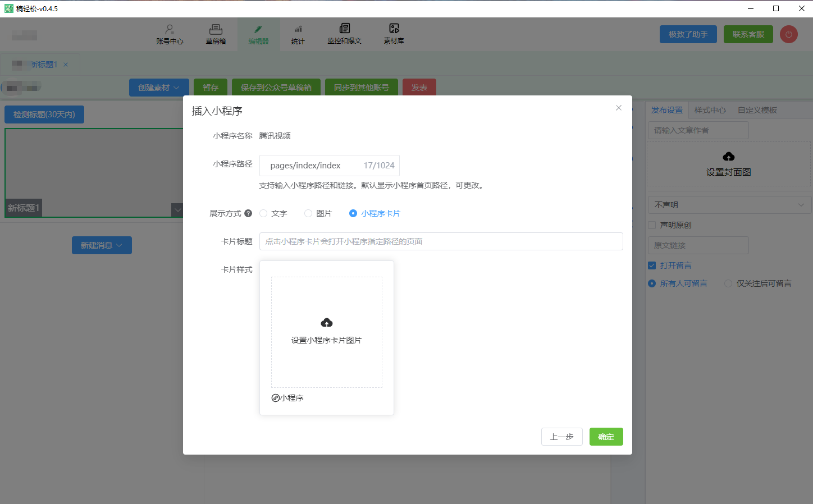
Task: Toggle the 打开留言 checkbox
Action: pos(652,265)
